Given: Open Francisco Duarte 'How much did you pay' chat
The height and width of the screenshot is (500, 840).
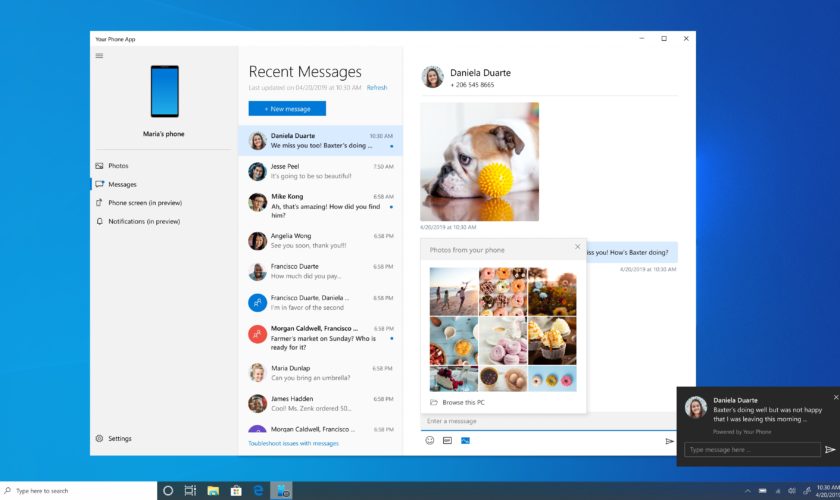Looking at the screenshot, I should tap(320, 271).
